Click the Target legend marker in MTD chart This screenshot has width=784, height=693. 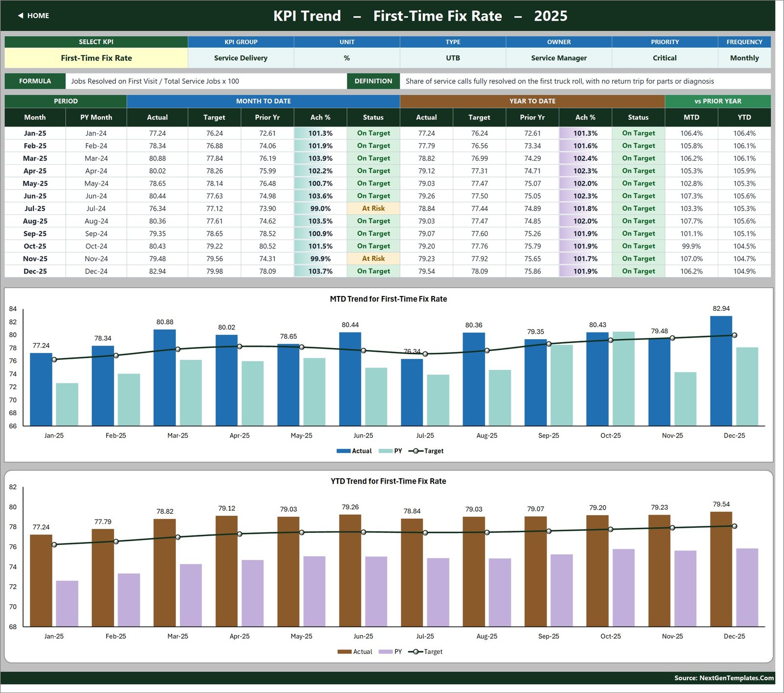(416, 451)
